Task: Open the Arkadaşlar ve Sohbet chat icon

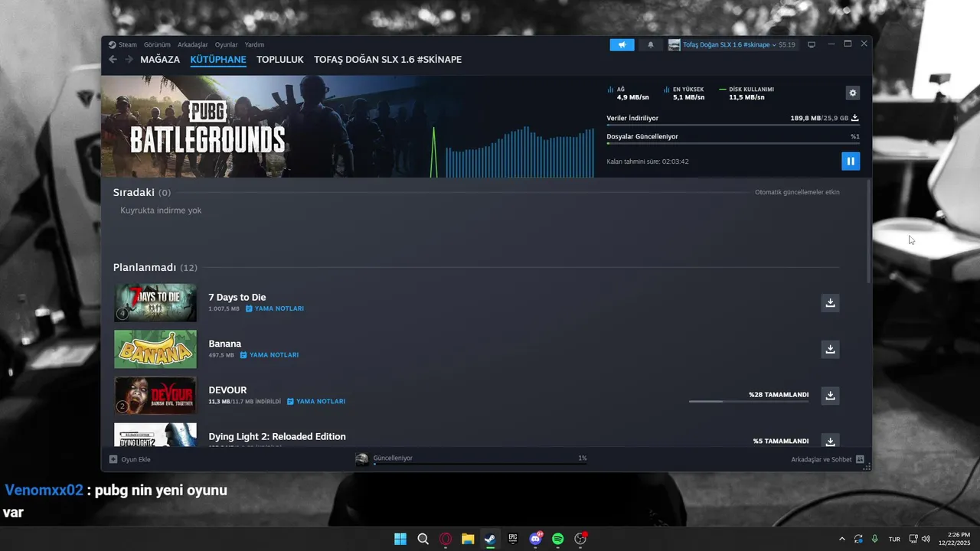Action: [x=860, y=459]
